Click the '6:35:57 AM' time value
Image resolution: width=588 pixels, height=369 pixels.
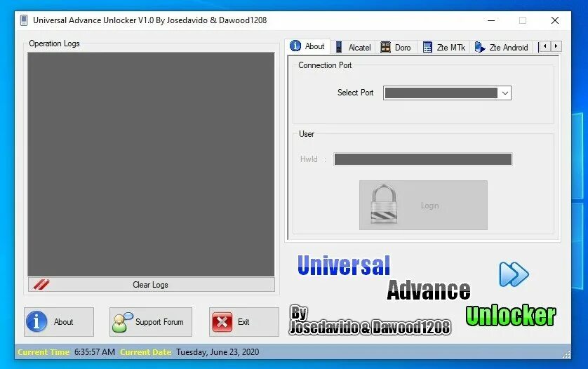point(95,352)
